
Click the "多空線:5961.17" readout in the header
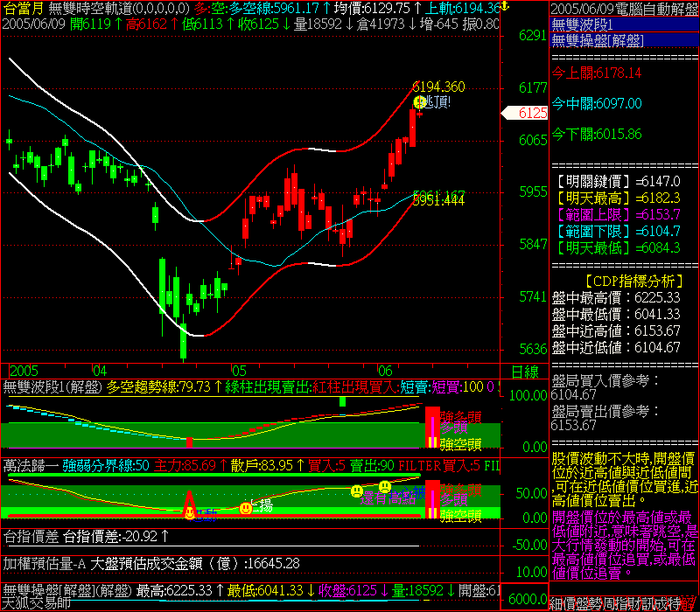tap(276, 8)
